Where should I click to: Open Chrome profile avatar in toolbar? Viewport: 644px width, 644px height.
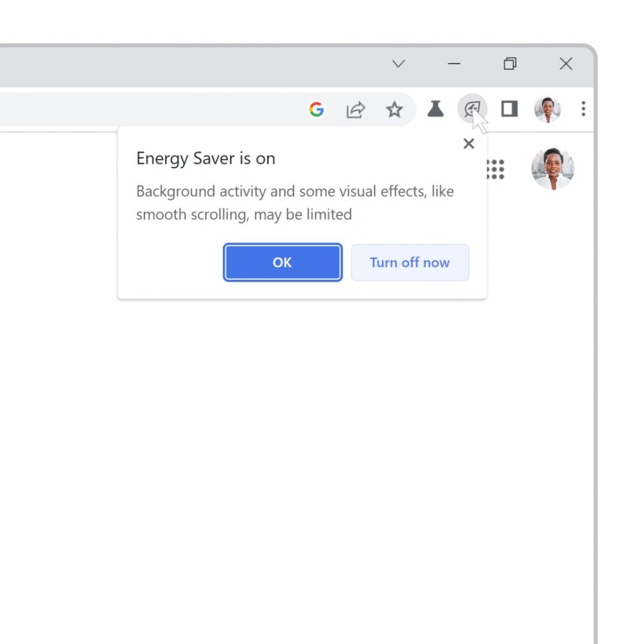(547, 110)
